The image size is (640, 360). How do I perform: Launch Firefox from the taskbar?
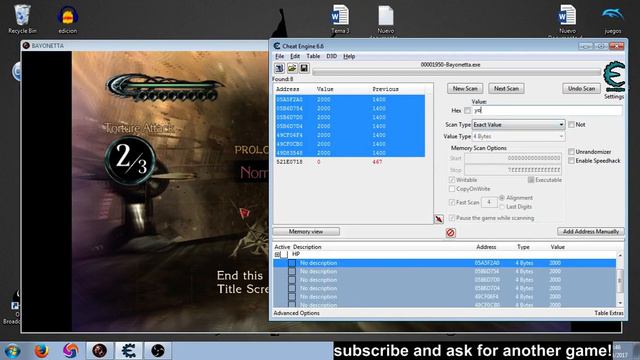pyautogui.click(x=41, y=351)
